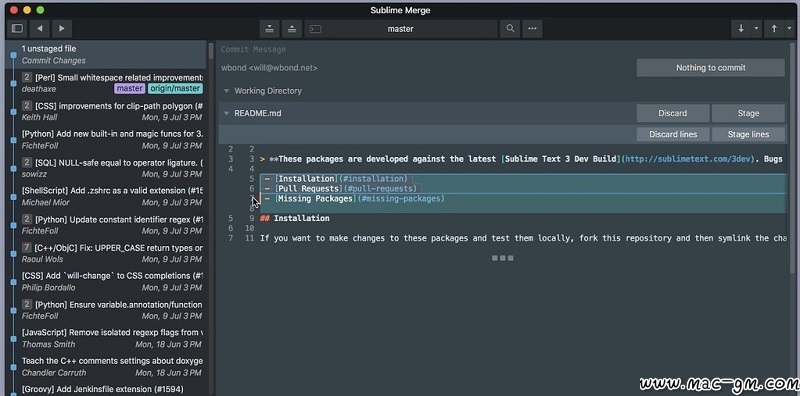800x396 pixels.
Task: Click the origin/master label tag
Action: point(175,89)
